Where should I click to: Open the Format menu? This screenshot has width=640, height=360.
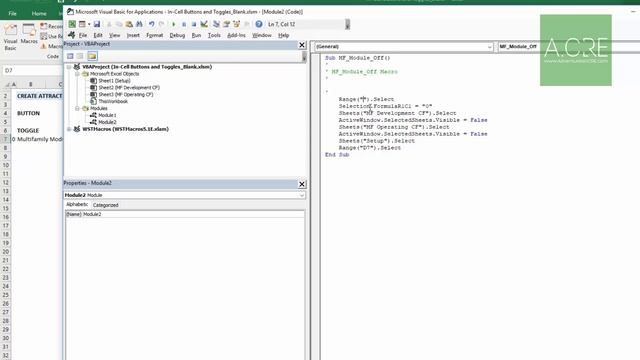[155, 36]
